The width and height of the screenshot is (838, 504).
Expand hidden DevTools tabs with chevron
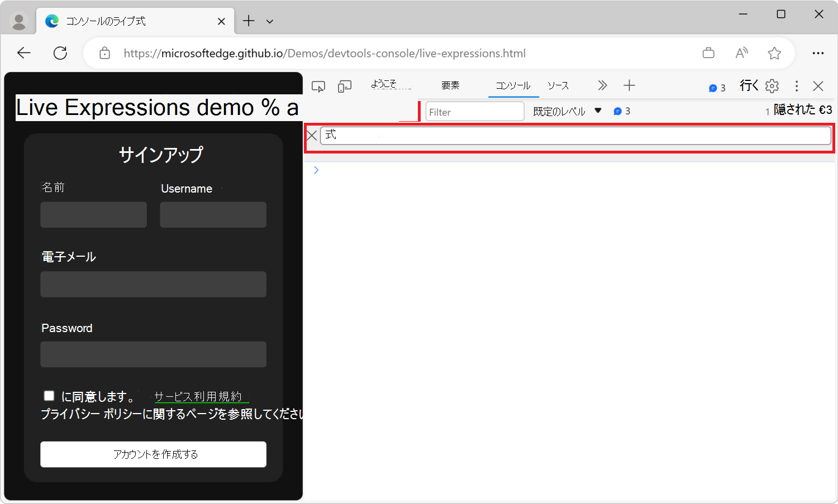click(602, 85)
